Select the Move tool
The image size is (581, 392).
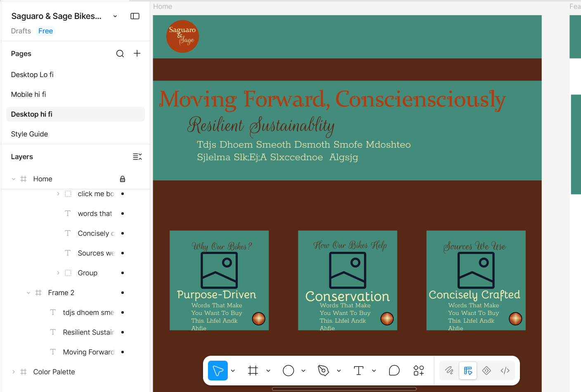218,371
